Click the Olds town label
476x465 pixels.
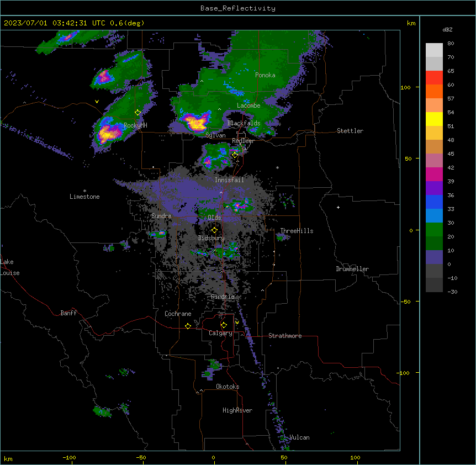click(x=214, y=218)
